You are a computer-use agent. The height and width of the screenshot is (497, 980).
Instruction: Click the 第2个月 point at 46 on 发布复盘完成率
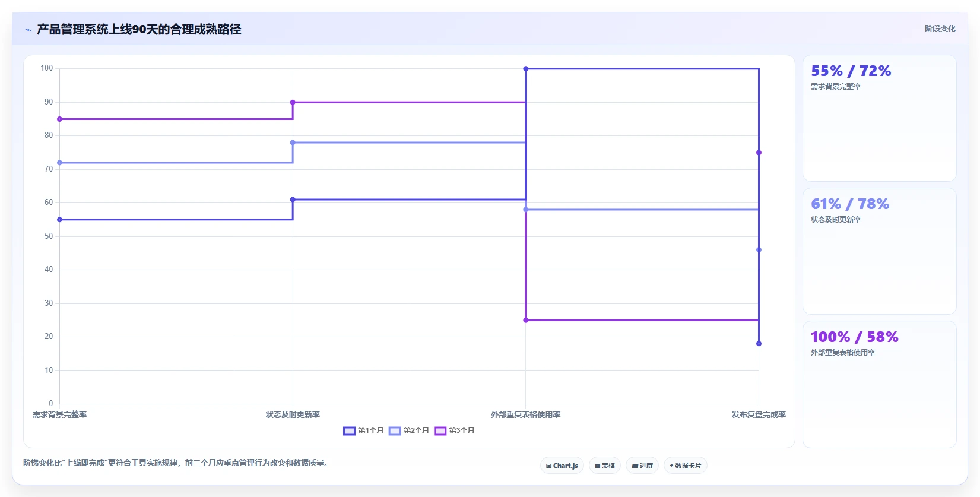759,250
